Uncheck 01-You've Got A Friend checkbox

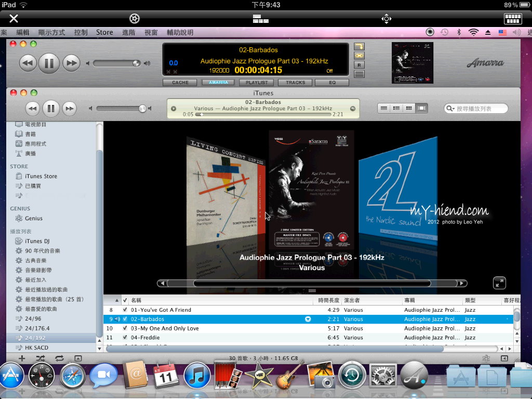[x=125, y=310]
